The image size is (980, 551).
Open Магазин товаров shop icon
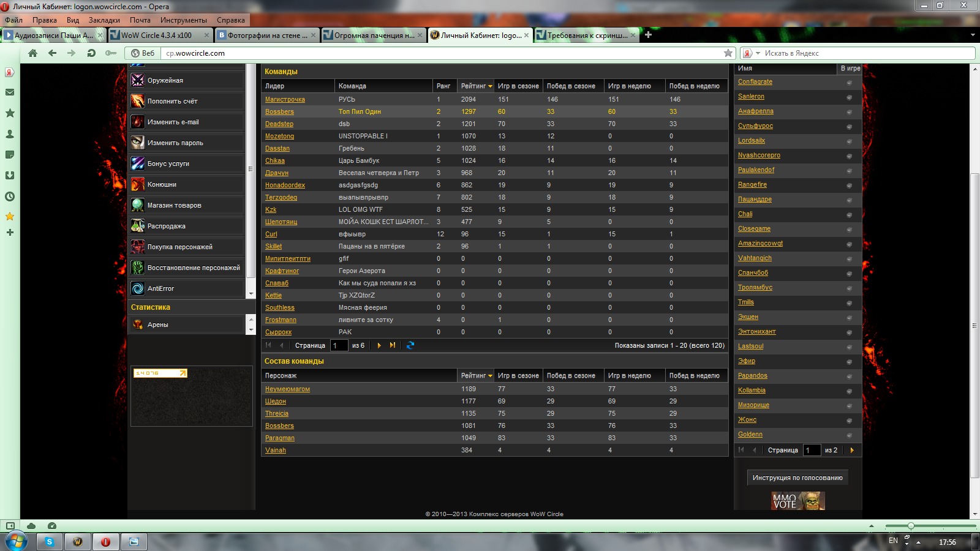(x=138, y=205)
